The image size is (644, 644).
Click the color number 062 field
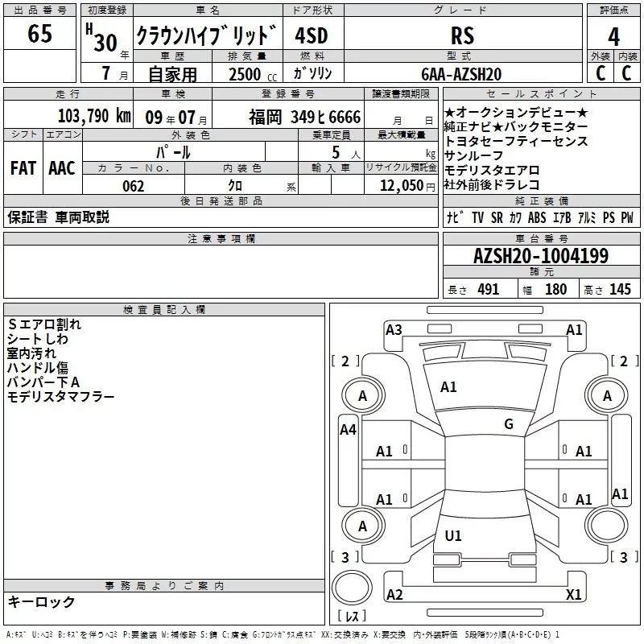pos(134,186)
